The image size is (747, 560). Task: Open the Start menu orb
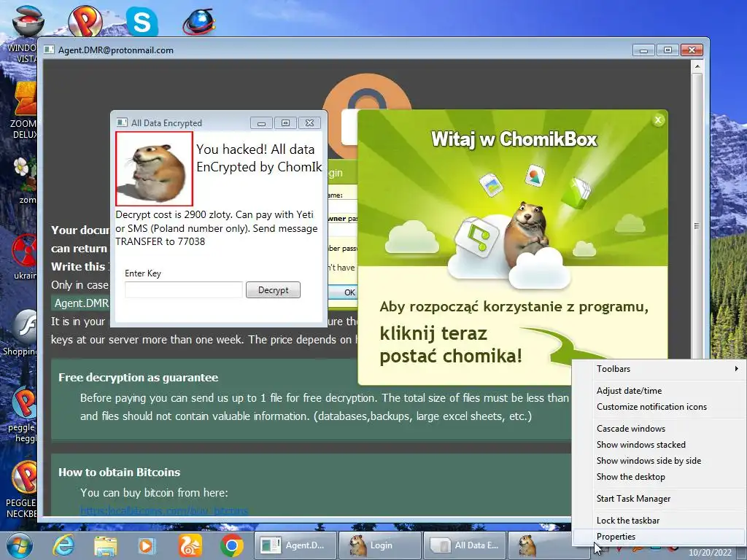[19, 545]
